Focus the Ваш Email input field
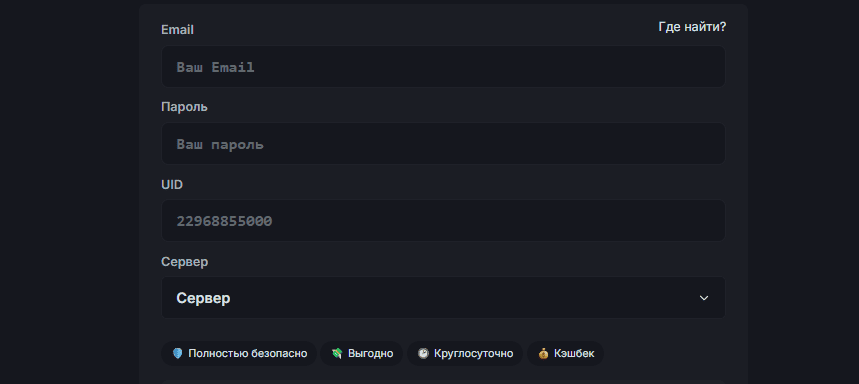Image resolution: width=859 pixels, height=384 pixels. 443,66
